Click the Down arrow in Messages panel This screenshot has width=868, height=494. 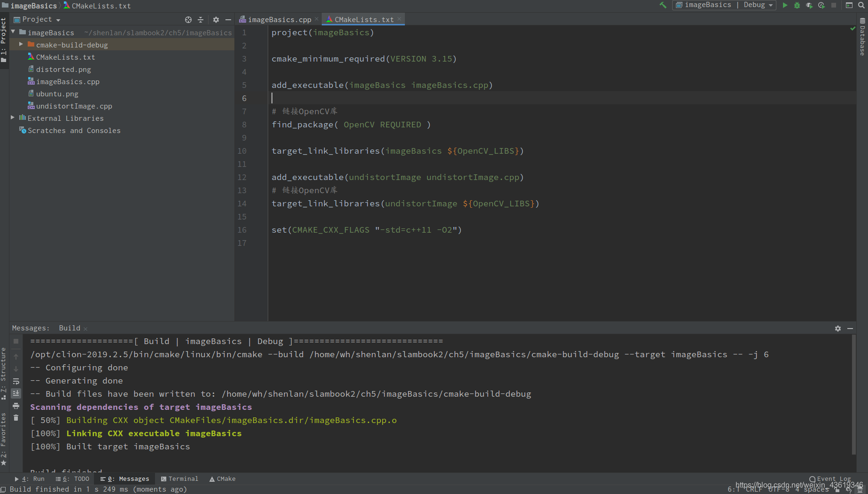coord(16,369)
